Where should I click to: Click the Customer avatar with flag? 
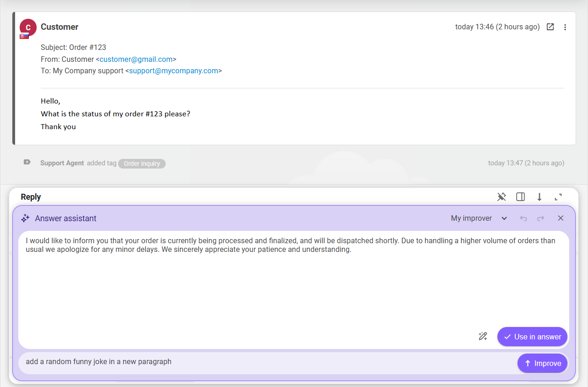click(28, 27)
